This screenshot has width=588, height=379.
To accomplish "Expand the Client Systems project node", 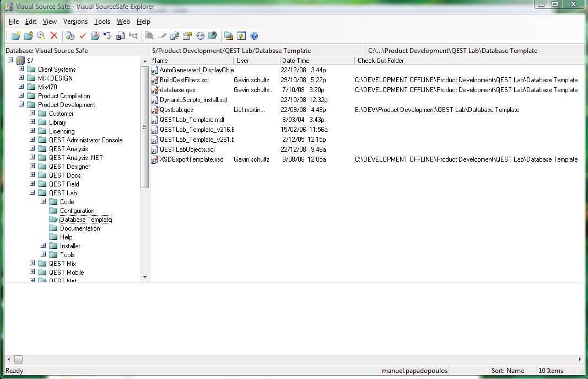I will 21,70.
